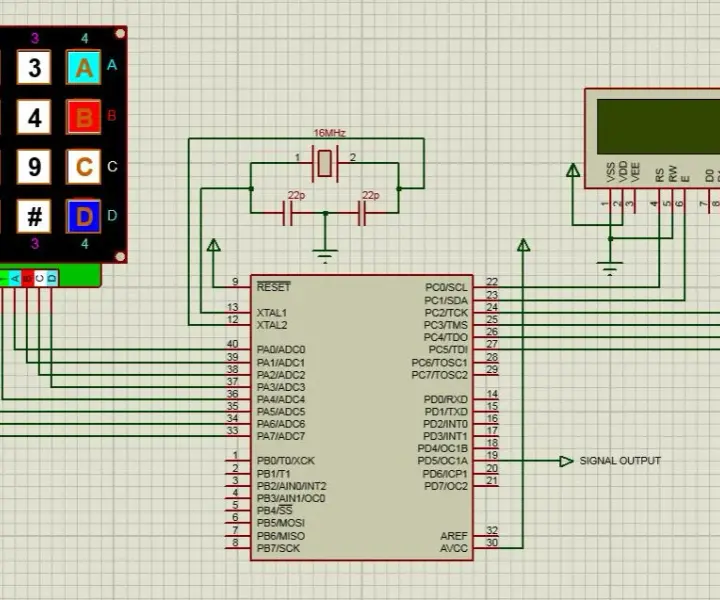Click keypad connector pin A
720x600 pixels.
[x=15, y=278]
